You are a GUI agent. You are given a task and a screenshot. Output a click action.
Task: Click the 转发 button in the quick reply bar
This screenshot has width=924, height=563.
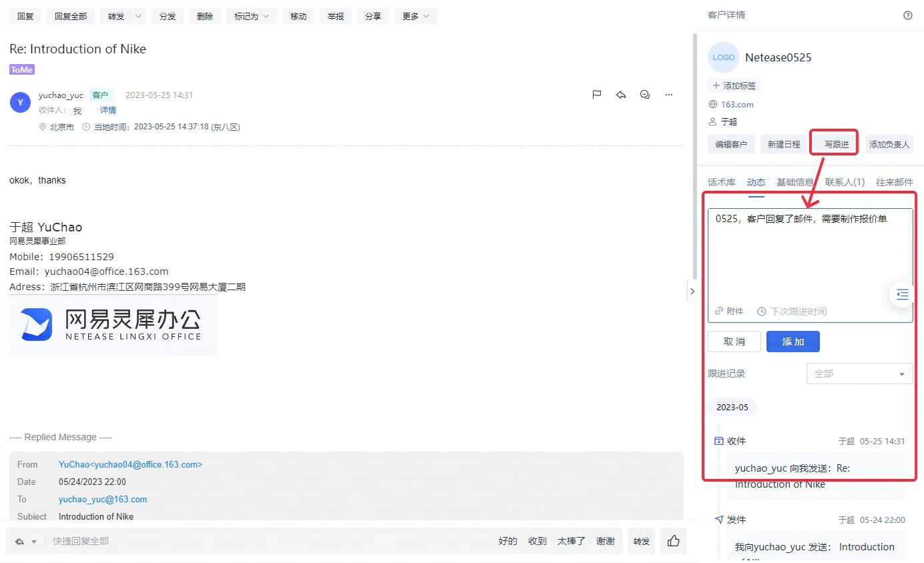(x=642, y=541)
